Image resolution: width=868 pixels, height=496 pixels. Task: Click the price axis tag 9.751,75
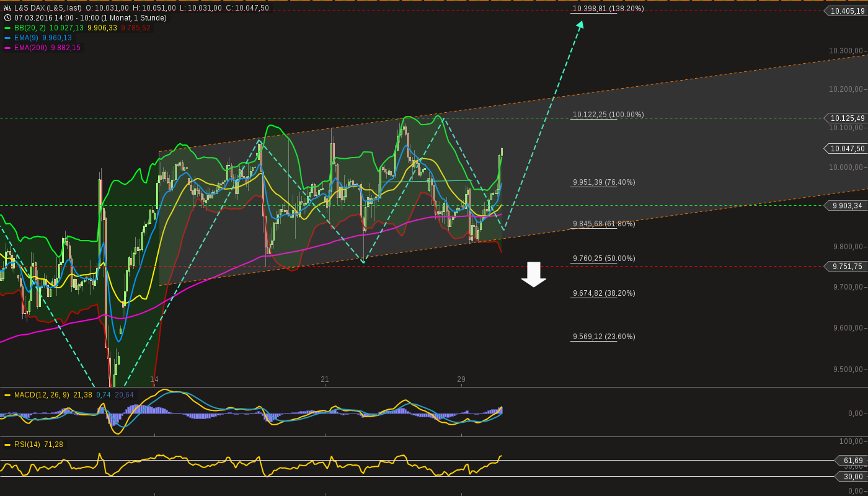(x=846, y=266)
